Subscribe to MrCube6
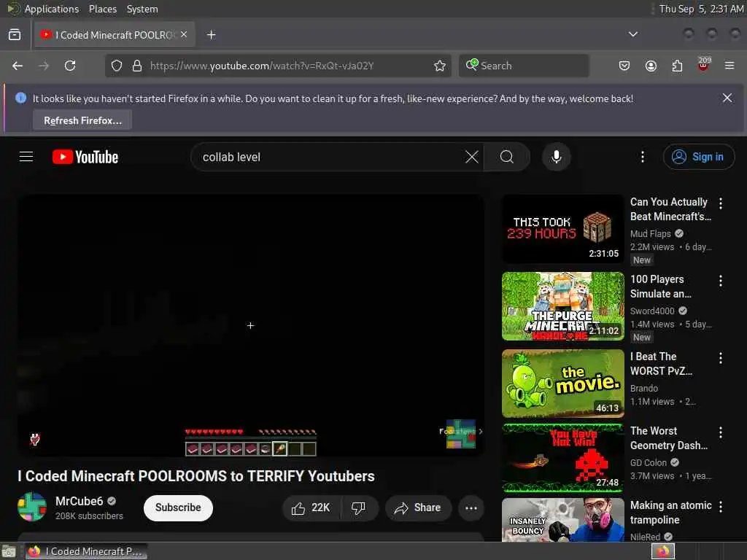 tap(178, 507)
